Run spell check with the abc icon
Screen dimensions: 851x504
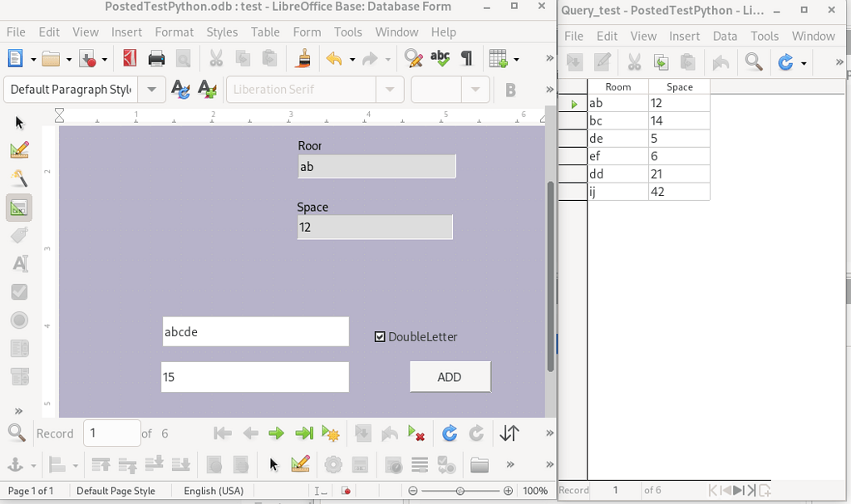pyautogui.click(x=440, y=58)
